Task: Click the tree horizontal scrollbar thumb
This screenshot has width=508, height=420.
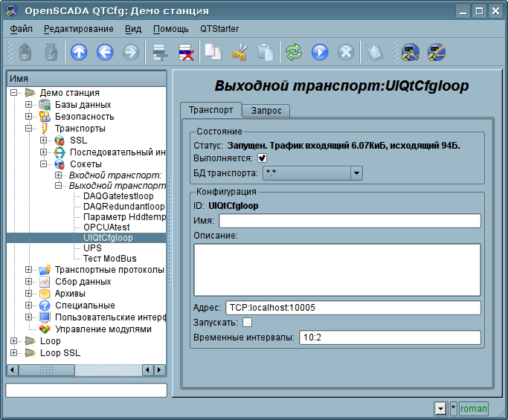Action: 47,369
